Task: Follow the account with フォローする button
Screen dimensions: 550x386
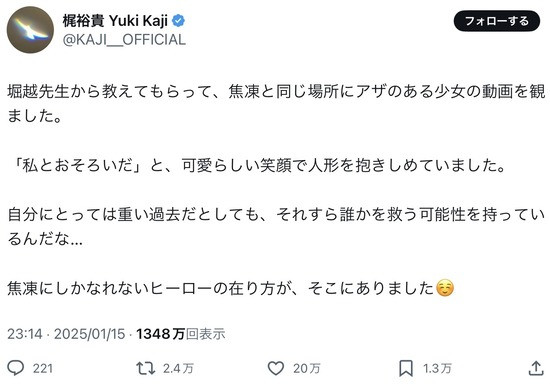Action: pyautogui.click(x=497, y=21)
